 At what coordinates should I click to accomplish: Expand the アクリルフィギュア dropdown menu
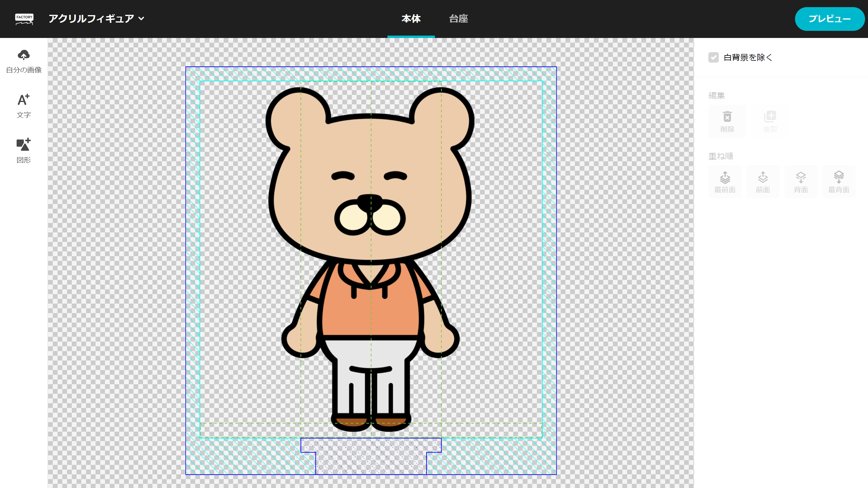point(141,18)
